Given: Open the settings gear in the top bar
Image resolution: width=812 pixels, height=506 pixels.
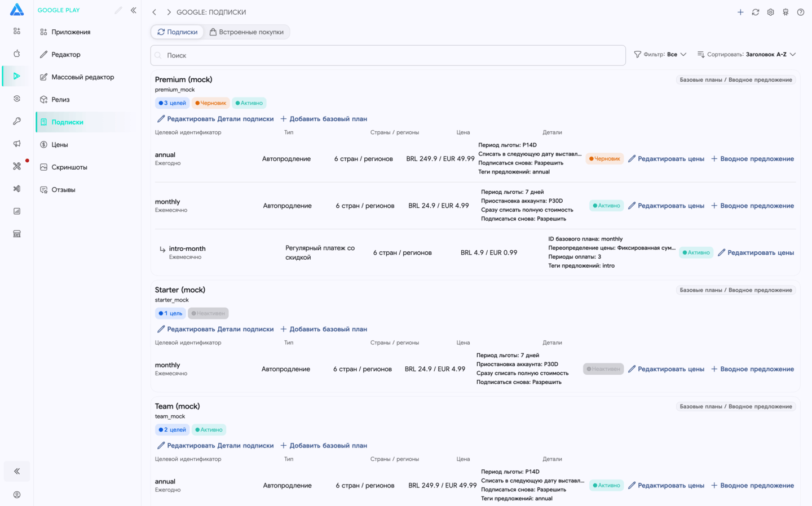Looking at the screenshot, I should tap(771, 12).
